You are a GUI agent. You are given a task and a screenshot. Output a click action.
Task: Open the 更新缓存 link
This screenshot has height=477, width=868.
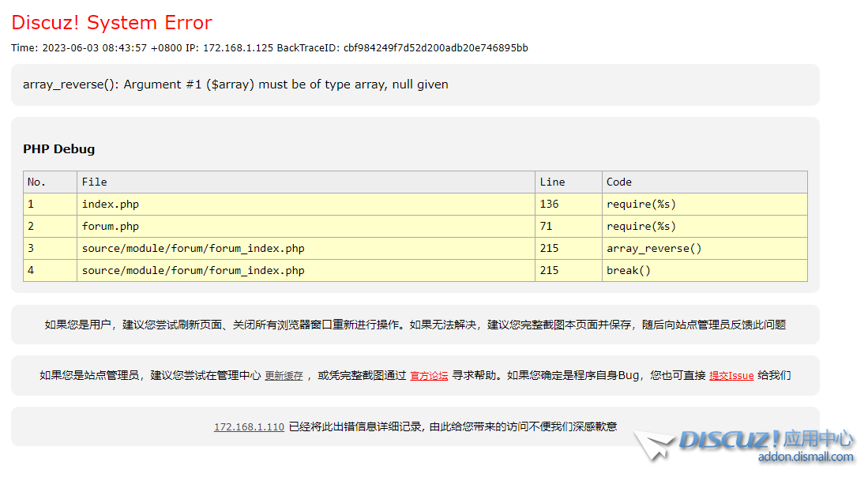click(284, 375)
